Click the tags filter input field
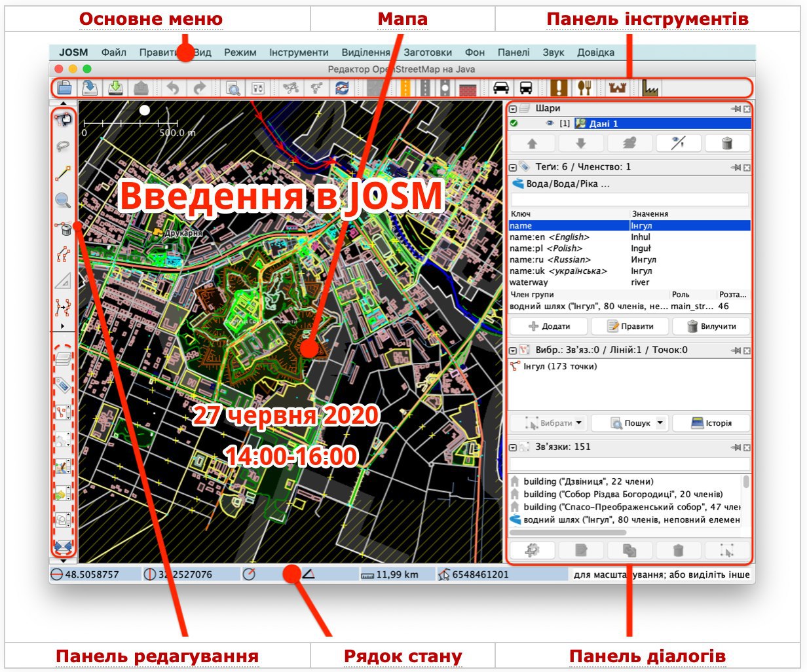The image size is (807, 672). tap(629, 200)
